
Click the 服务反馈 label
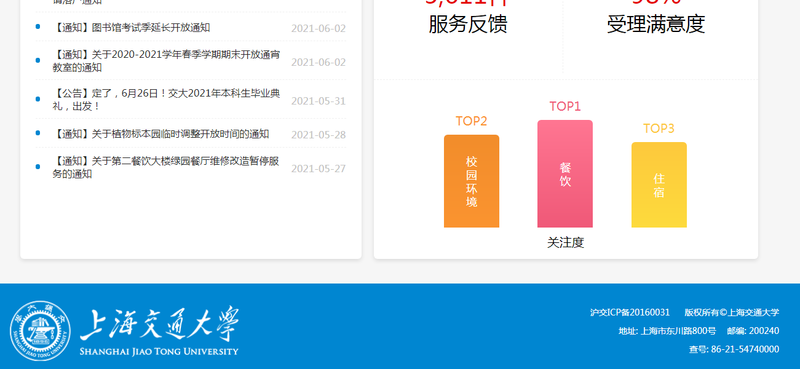[468, 24]
